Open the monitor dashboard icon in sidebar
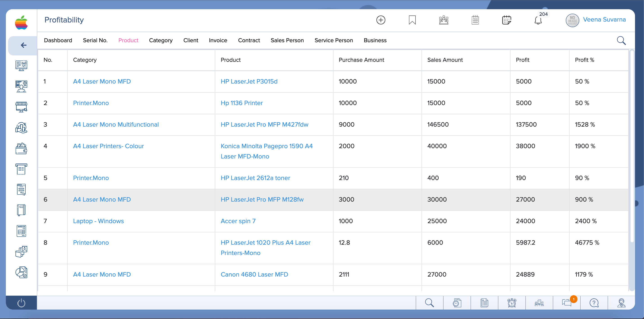 click(x=21, y=66)
